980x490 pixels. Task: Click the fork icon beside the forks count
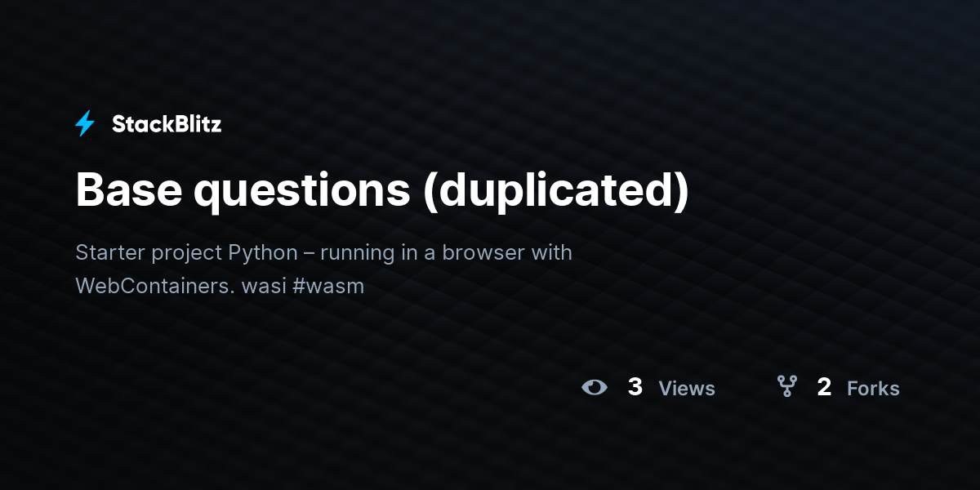[786, 386]
